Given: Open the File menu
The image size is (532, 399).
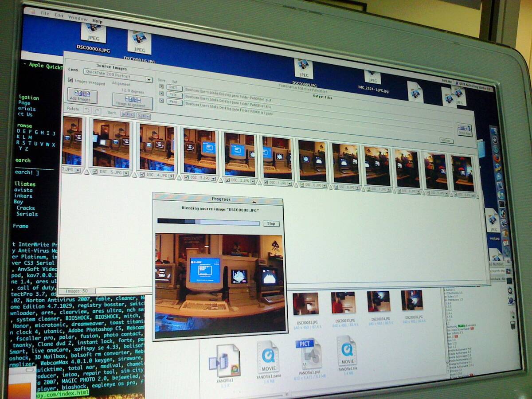Looking at the screenshot, I should pos(44,14).
